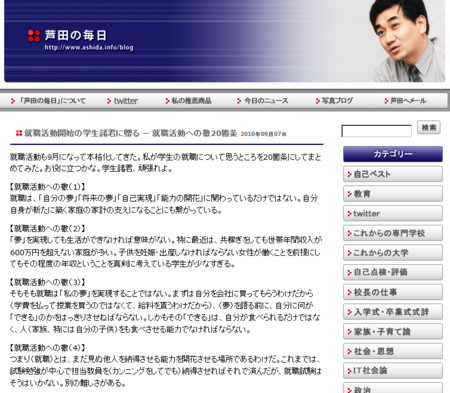Click the red arrow beside 校長の仕事
This screenshot has height=393, width=450.
(x=349, y=292)
